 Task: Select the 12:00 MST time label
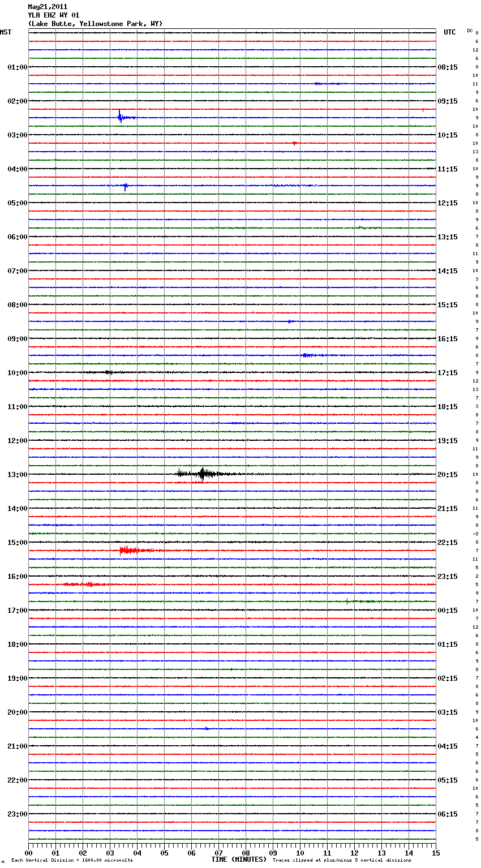pos(18,441)
